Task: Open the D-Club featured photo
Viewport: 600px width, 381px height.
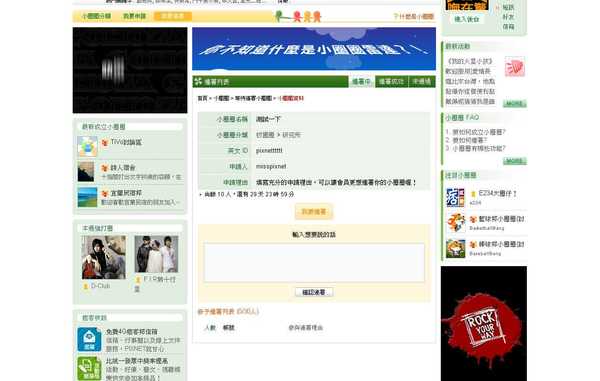Action: click(x=104, y=257)
